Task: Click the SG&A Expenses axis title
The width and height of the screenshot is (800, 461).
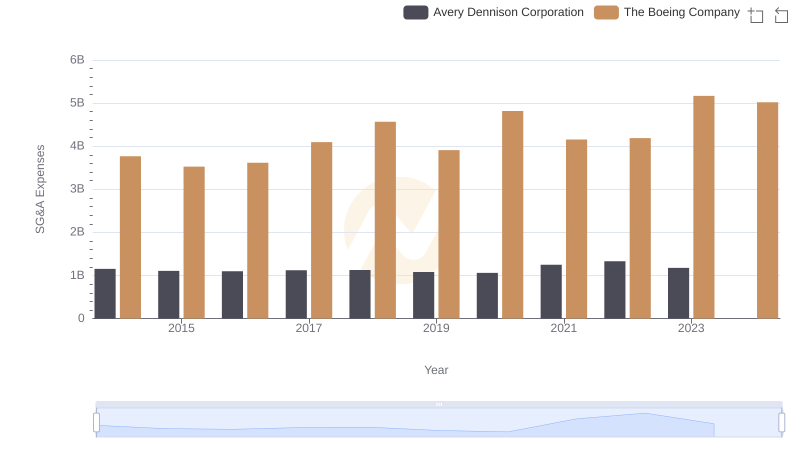Action: click(40, 189)
